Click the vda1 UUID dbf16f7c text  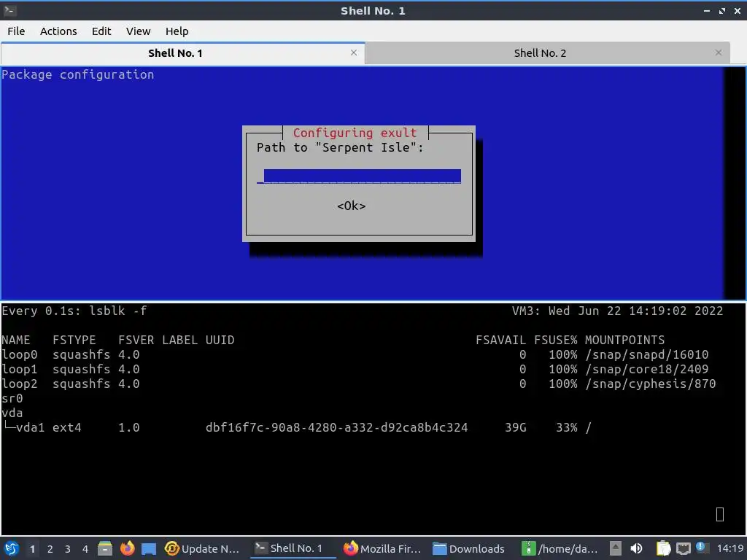[337, 427]
